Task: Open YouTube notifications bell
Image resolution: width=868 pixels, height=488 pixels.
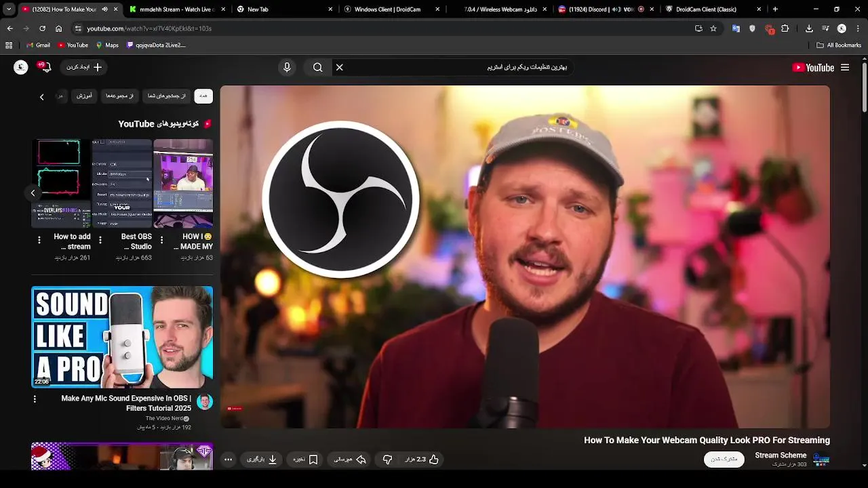Action: tap(45, 67)
